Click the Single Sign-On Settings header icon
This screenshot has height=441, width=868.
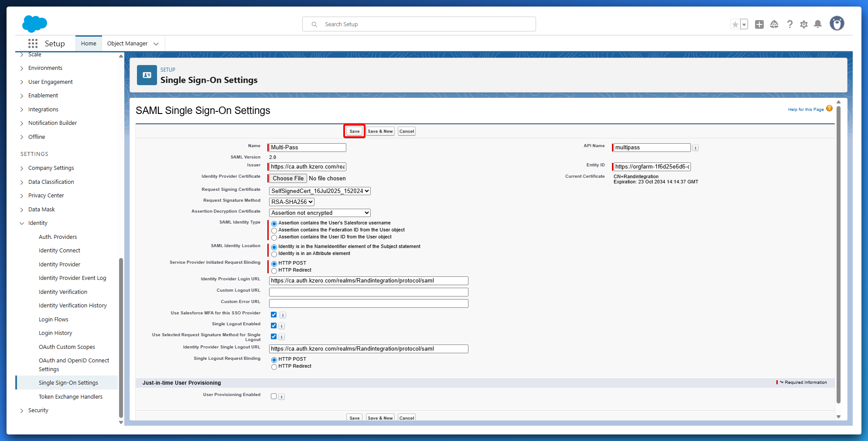point(147,75)
